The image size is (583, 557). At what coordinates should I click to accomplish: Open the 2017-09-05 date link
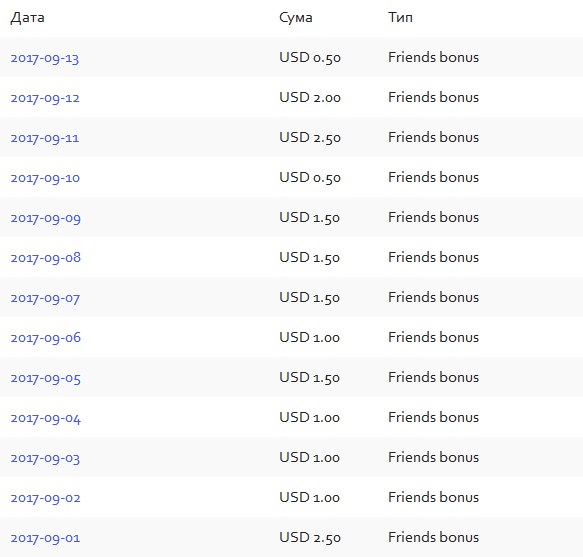[45, 378]
